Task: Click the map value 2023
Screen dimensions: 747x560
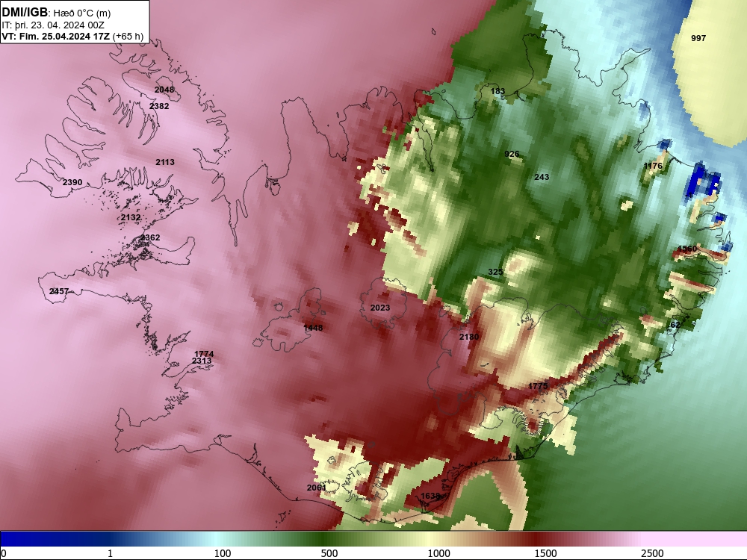Action: pos(380,308)
